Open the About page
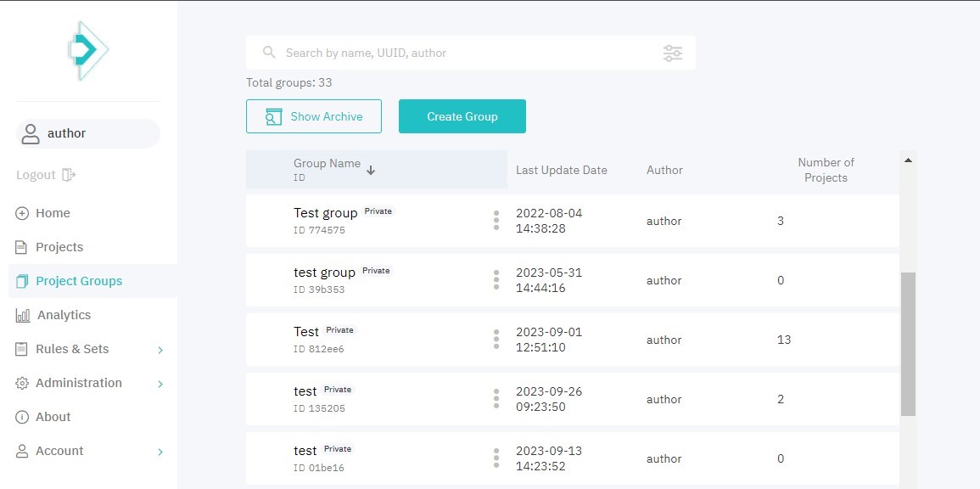Viewport: 980px width, 489px height. click(x=53, y=417)
